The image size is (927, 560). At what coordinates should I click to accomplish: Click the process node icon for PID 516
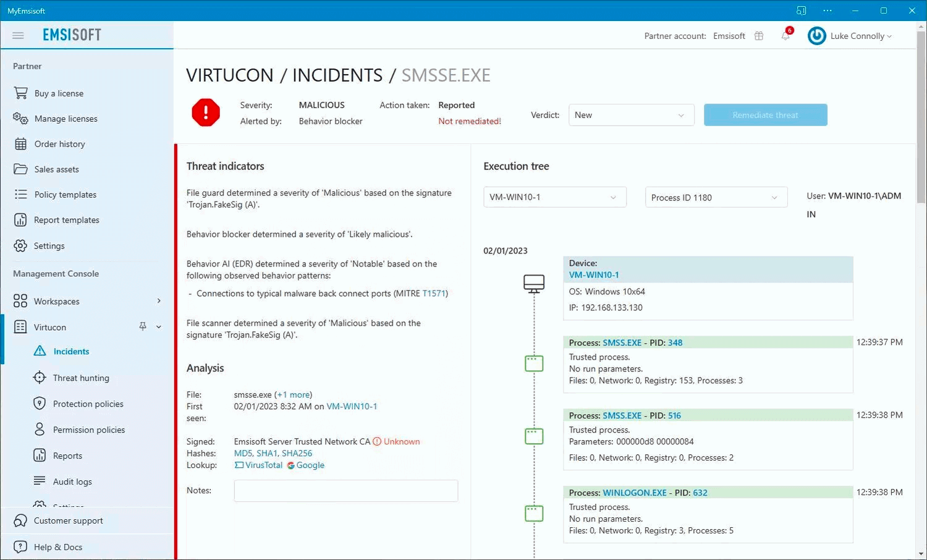click(534, 436)
